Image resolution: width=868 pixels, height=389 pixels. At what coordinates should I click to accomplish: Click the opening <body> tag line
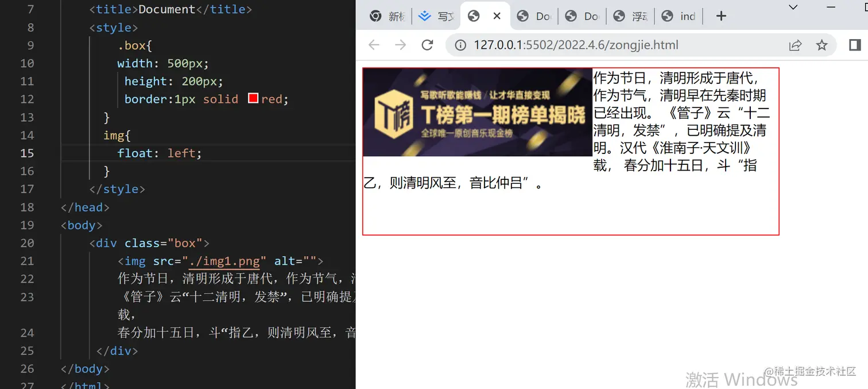[82, 225]
